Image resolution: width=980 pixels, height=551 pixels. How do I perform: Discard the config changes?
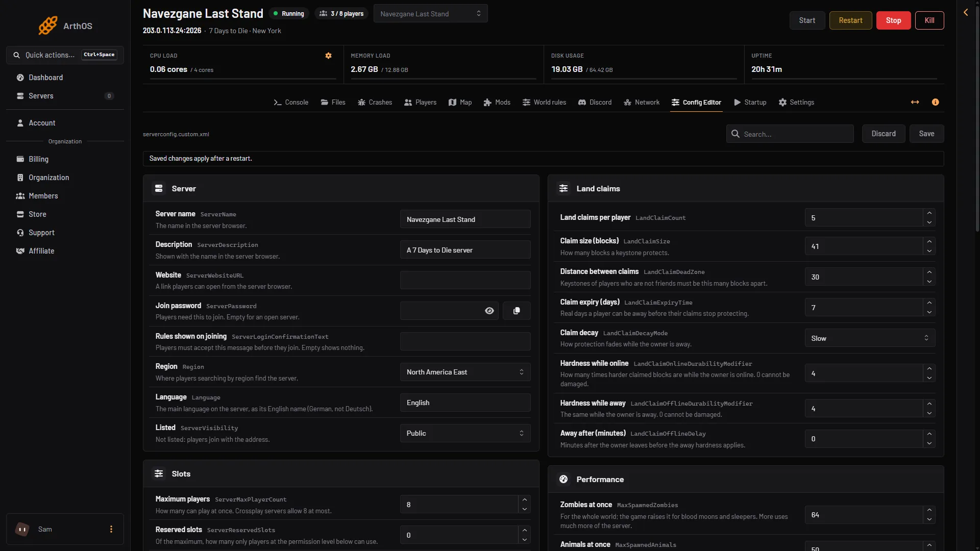[x=884, y=134]
